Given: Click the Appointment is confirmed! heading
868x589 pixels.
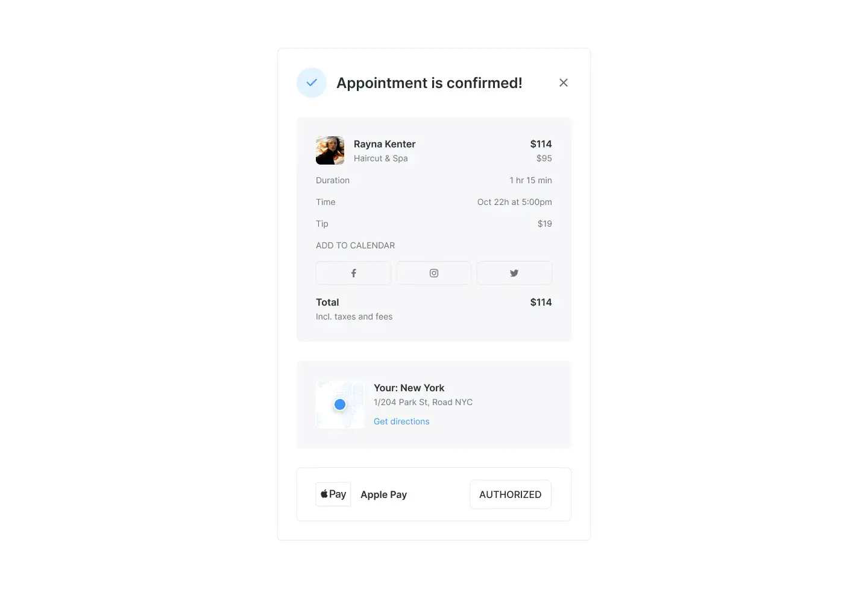Looking at the screenshot, I should 429,83.
